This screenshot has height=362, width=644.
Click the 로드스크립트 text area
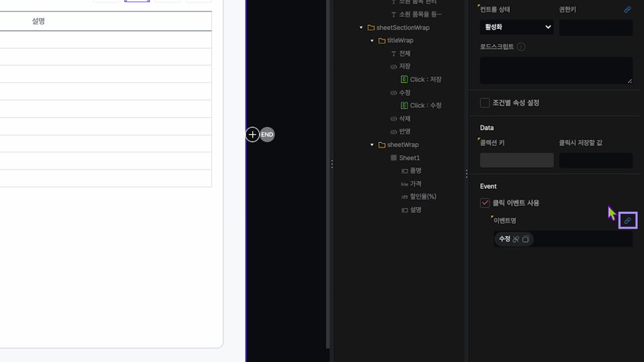[556, 70]
